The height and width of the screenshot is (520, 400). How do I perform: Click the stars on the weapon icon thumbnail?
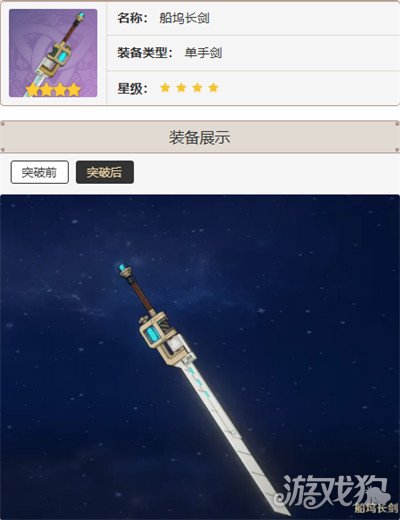pos(53,90)
